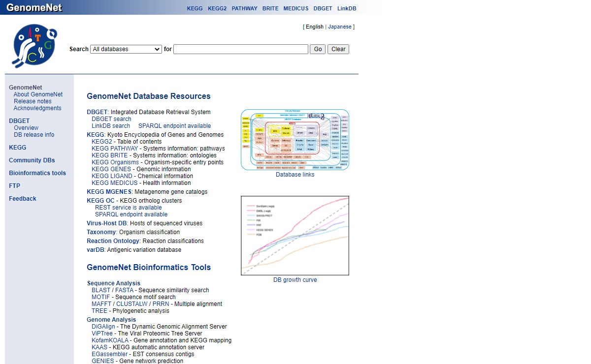The width and height of the screenshot is (591, 364).
Task: Open LinkDB in the top navigation bar
Action: 347,8
